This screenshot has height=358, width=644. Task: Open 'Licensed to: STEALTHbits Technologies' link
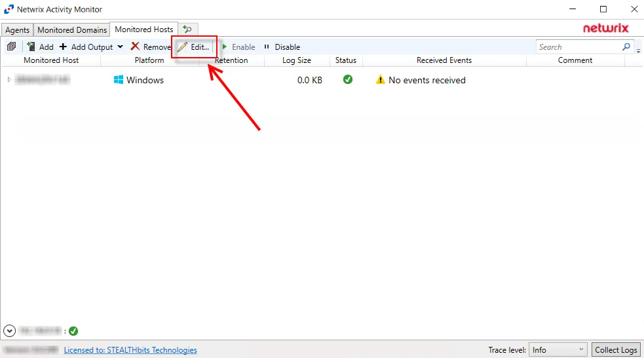(130, 349)
